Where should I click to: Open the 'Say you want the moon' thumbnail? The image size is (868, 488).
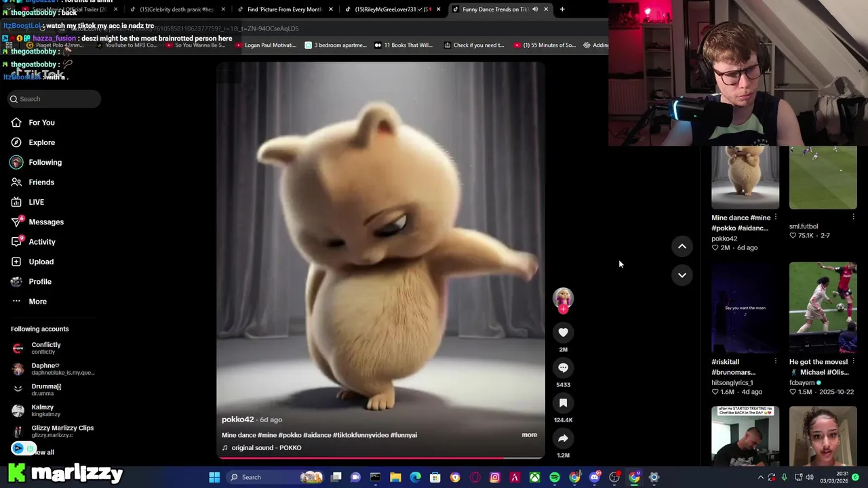[745, 308]
